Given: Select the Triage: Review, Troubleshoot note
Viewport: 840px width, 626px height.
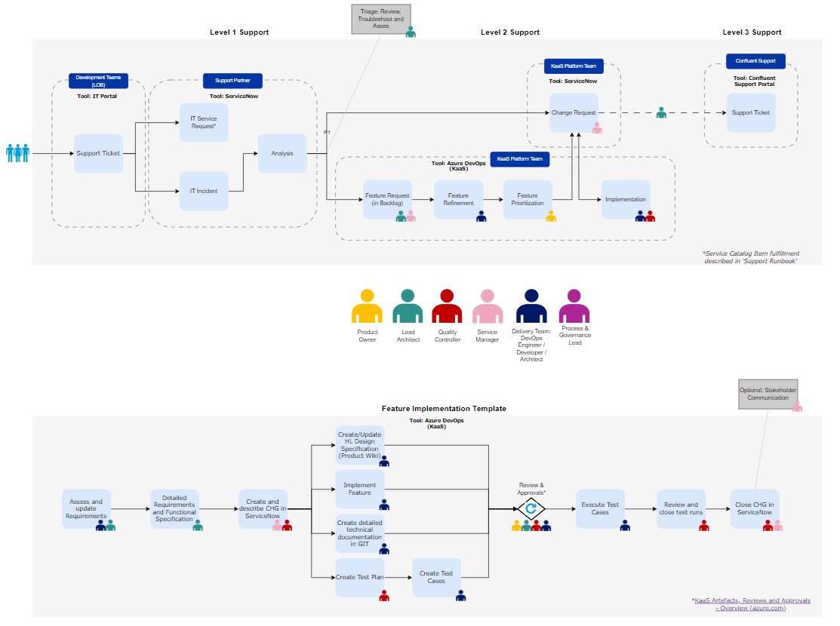Looking at the screenshot, I should [381, 19].
